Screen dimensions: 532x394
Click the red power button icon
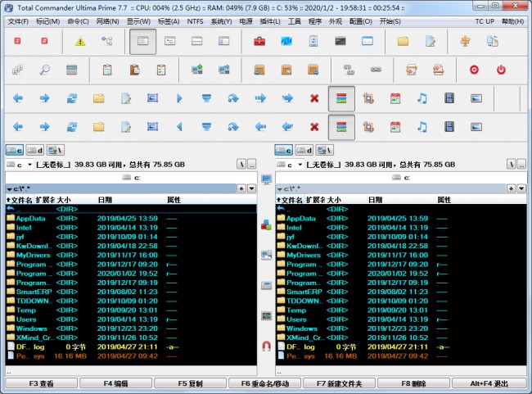(x=501, y=70)
